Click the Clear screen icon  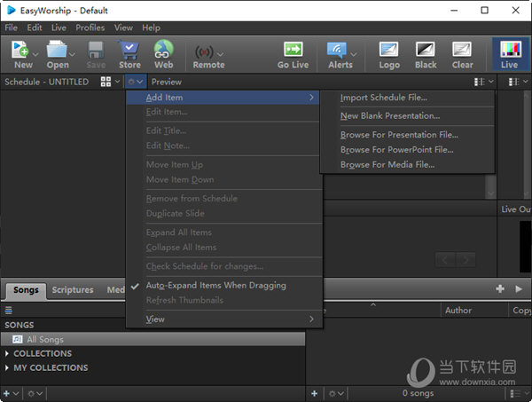pyautogui.click(x=462, y=50)
